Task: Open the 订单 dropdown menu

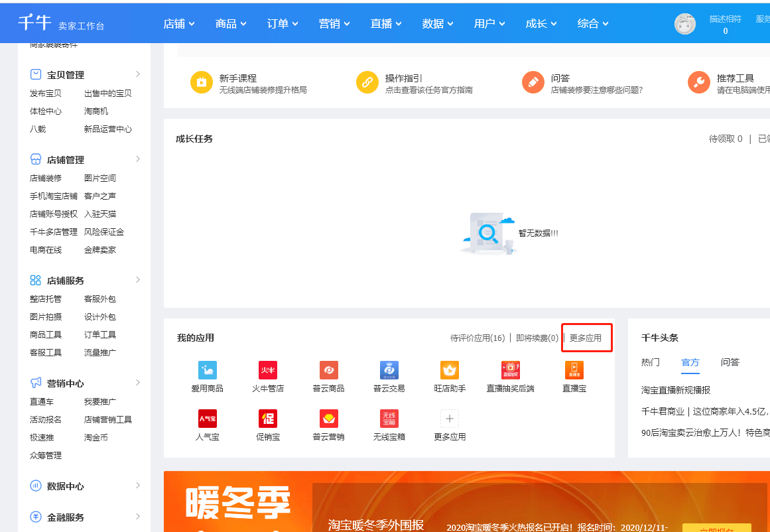Action: tap(283, 24)
